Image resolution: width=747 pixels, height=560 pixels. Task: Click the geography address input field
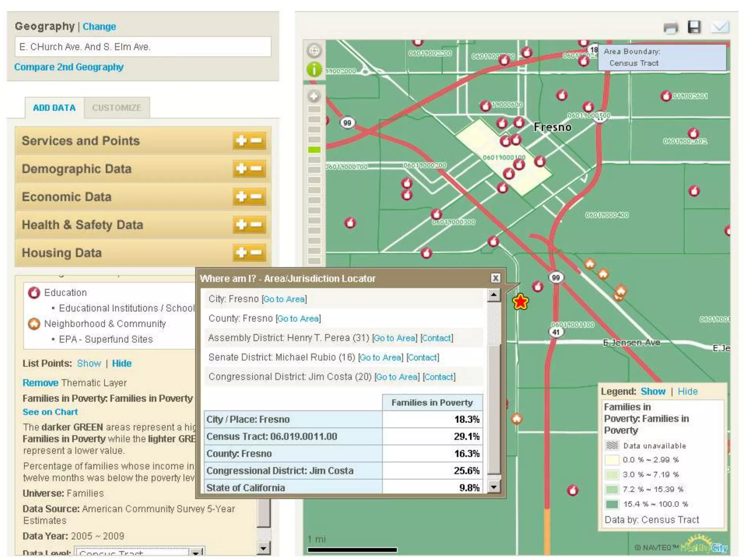click(143, 47)
